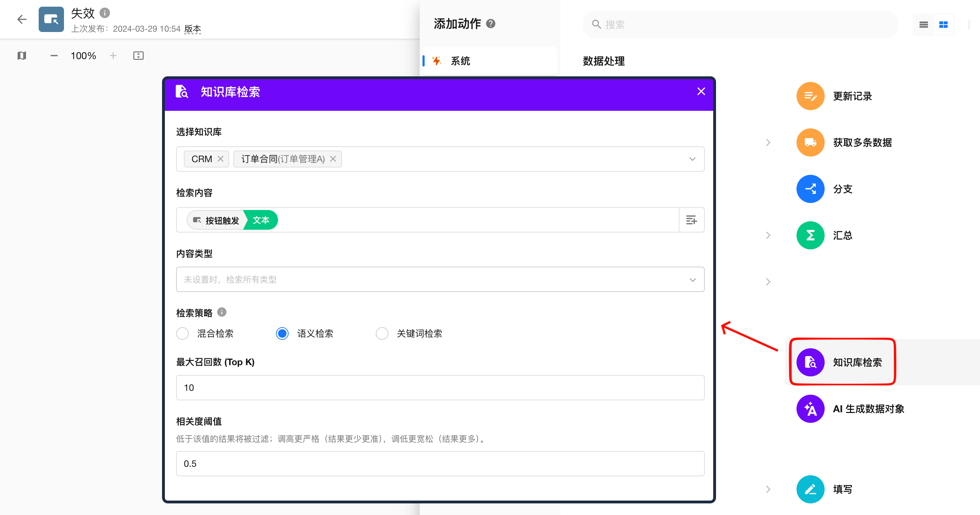Switch to grid view layout
980x515 pixels.
coord(943,25)
